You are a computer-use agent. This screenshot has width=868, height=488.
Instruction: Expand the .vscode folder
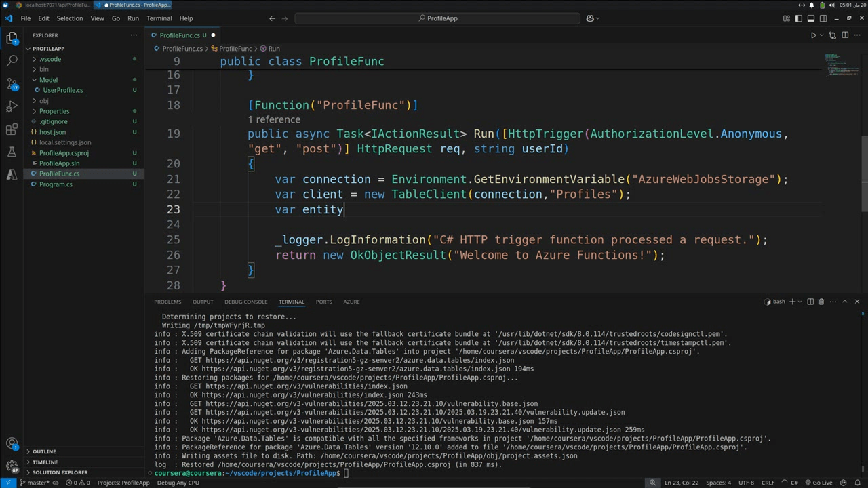50,59
